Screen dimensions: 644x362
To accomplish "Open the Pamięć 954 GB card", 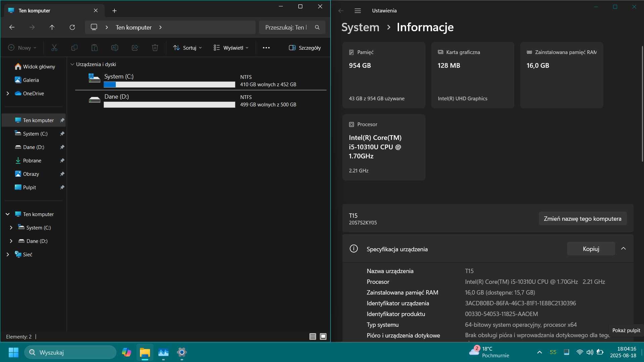I will (x=384, y=75).
